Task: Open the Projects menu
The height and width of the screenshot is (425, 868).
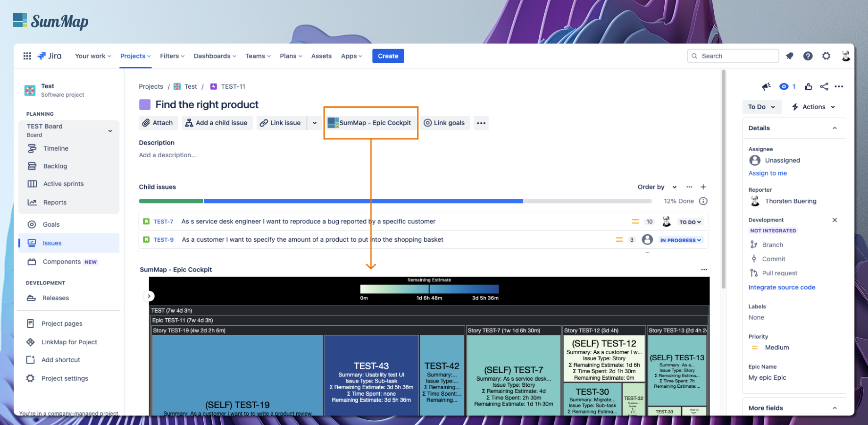Action: pyautogui.click(x=135, y=56)
